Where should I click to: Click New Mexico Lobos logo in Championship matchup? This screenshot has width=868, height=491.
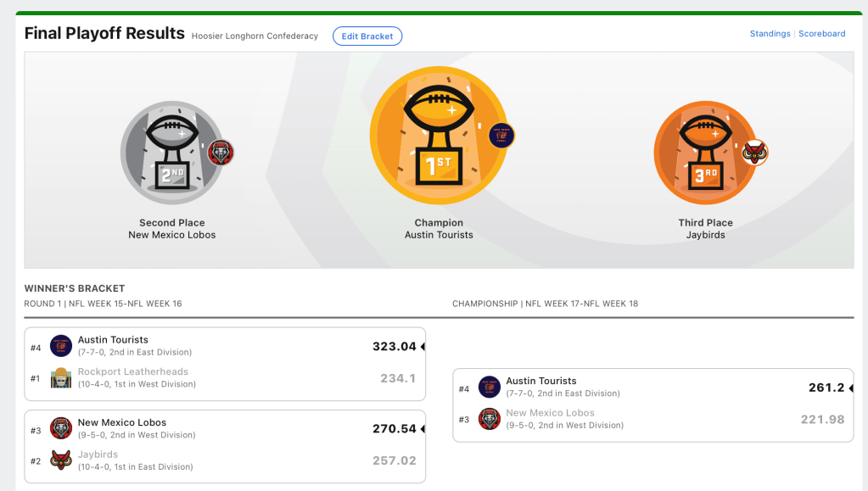pos(490,419)
